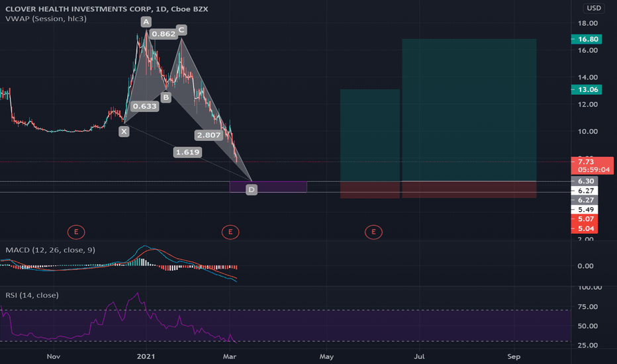
Task: Click the 2.807 ratio label
Action: pos(209,136)
